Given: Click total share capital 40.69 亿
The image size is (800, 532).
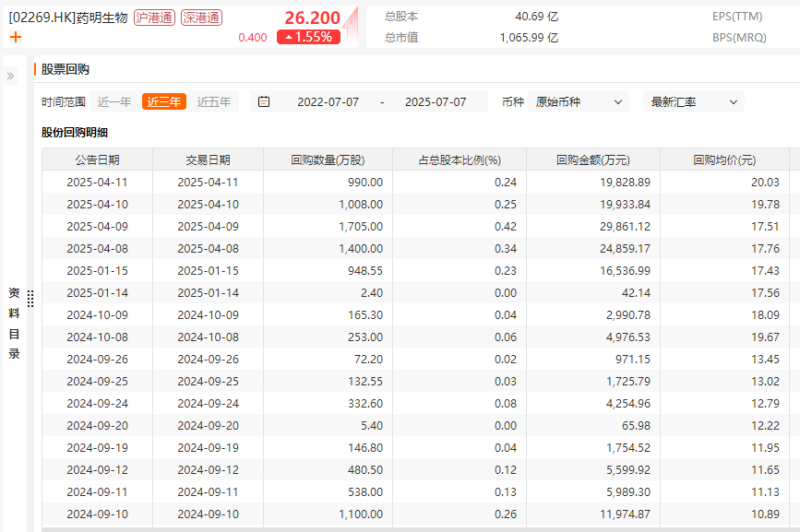Looking at the screenshot, I should pos(537,17).
